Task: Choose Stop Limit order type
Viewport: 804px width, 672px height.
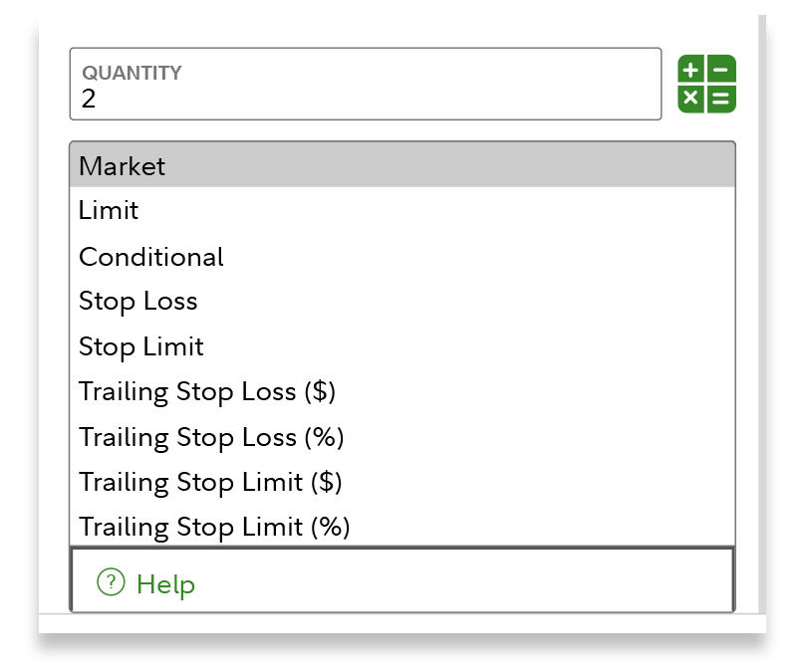Action: pyautogui.click(x=141, y=346)
